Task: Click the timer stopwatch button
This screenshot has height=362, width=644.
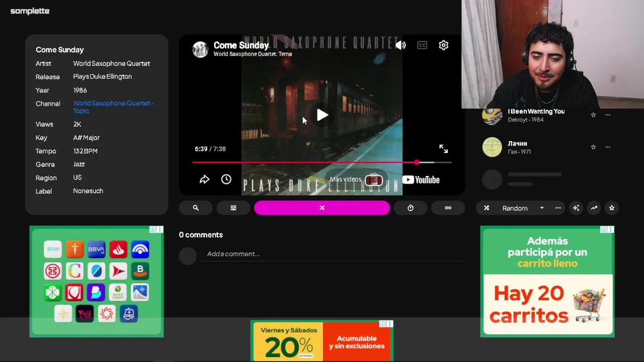Action: [x=411, y=208]
